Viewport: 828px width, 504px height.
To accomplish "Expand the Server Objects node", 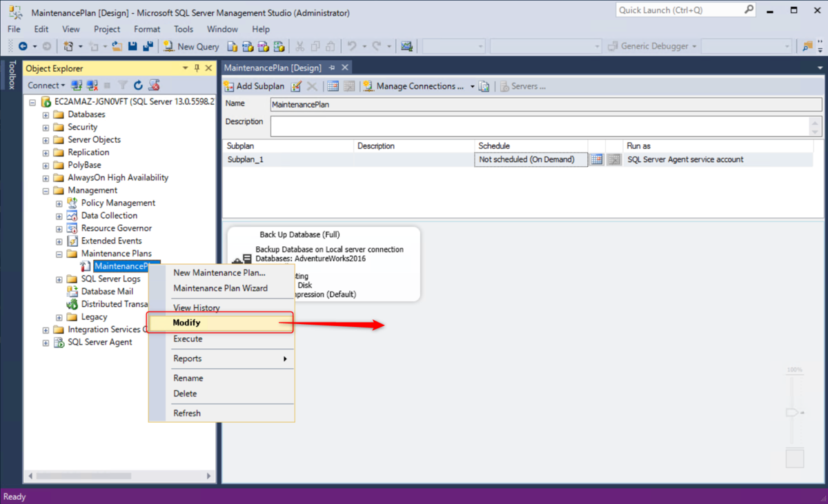I will [46, 139].
